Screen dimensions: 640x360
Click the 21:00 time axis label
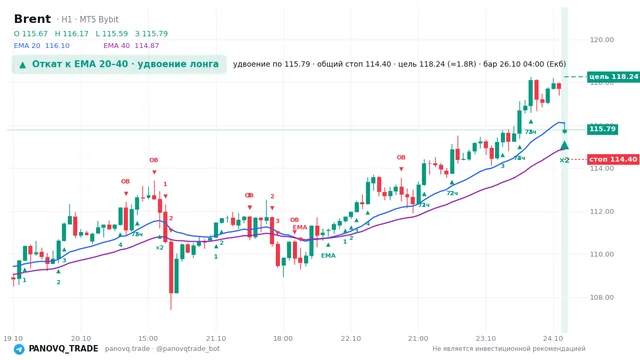click(418, 338)
